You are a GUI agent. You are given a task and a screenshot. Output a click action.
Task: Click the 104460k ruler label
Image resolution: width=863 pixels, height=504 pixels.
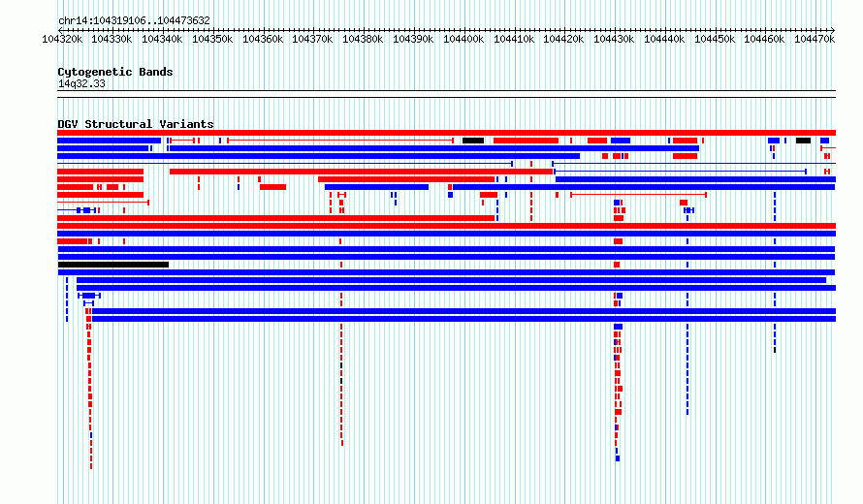click(764, 39)
